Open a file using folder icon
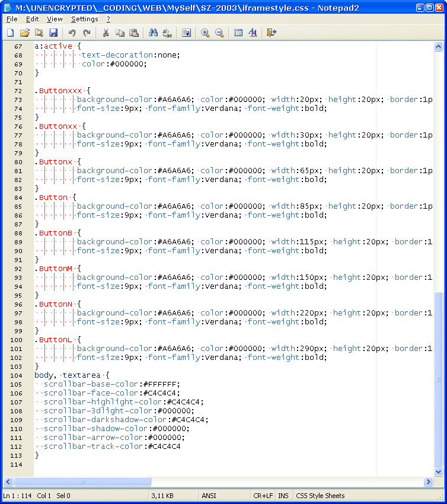This screenshot has width=447, height=504. click(25, 33)
